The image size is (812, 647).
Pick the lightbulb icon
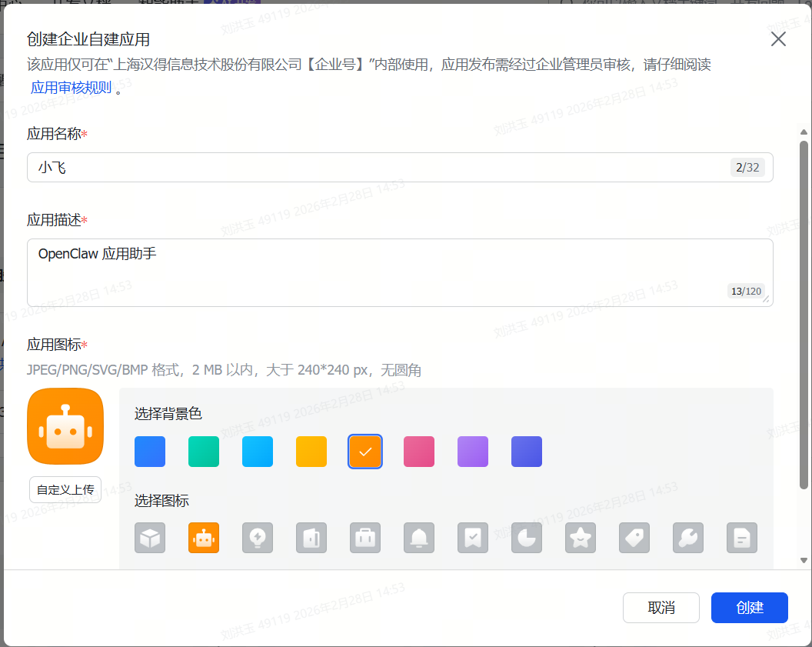(x=258, y=538)
